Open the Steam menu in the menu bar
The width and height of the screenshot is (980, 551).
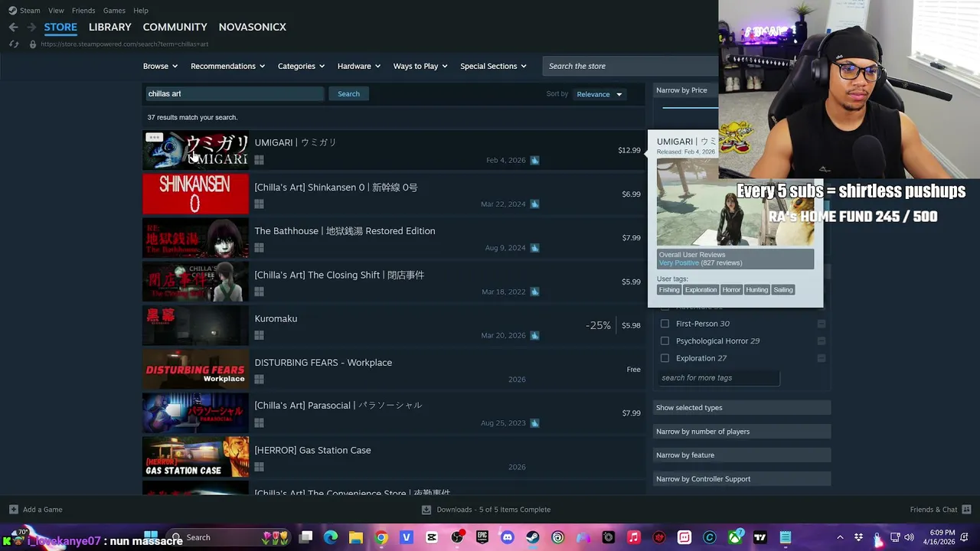30,11
